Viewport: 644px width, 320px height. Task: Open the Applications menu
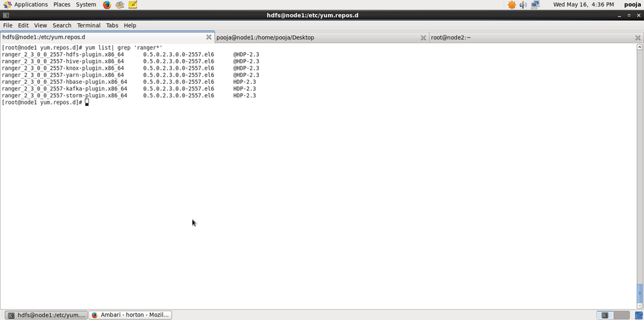tap(31, 5)
